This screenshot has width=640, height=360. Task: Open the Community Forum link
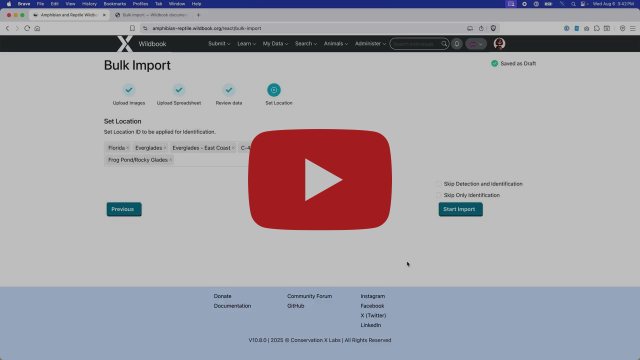pyautogui.click(x=309, y=296)
